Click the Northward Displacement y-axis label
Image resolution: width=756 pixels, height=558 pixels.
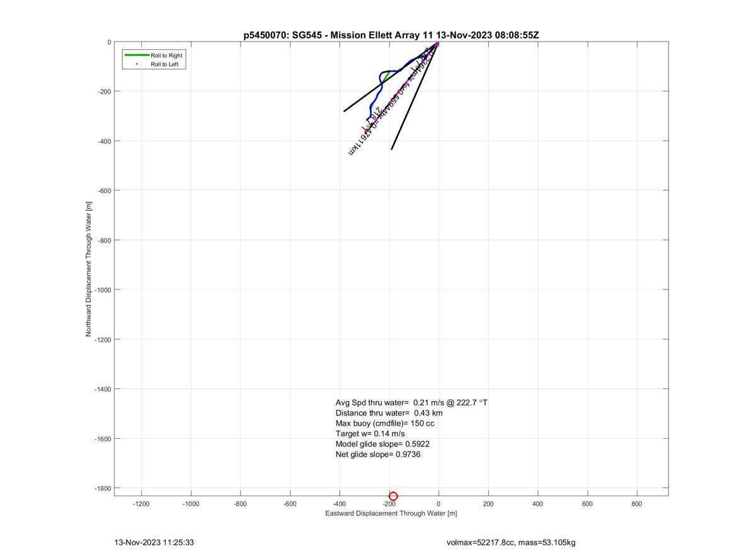pyautogui.click(x=89, y=269)
